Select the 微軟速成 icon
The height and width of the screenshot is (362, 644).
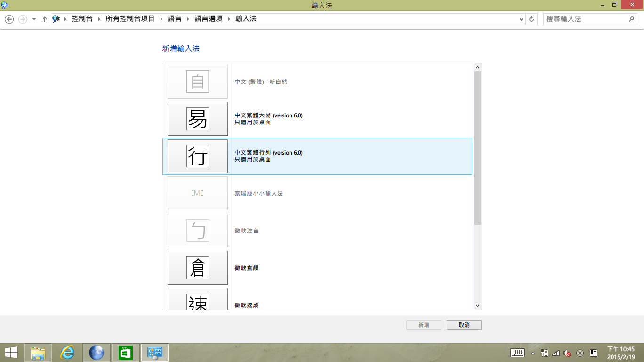point(198,299)
